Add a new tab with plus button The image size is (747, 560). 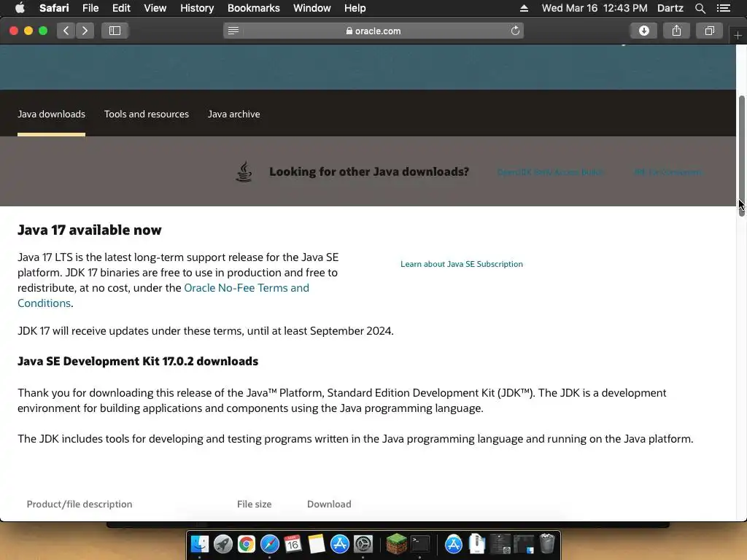pyautogui.click(x=738, y=35)
